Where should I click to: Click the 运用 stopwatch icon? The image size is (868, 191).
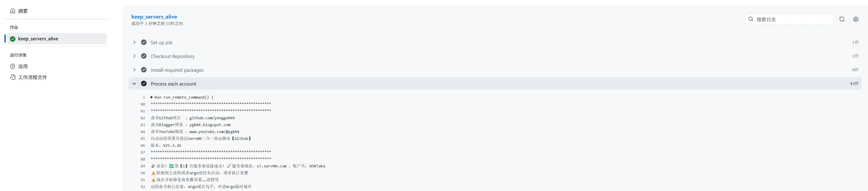[x=12, y=66]
